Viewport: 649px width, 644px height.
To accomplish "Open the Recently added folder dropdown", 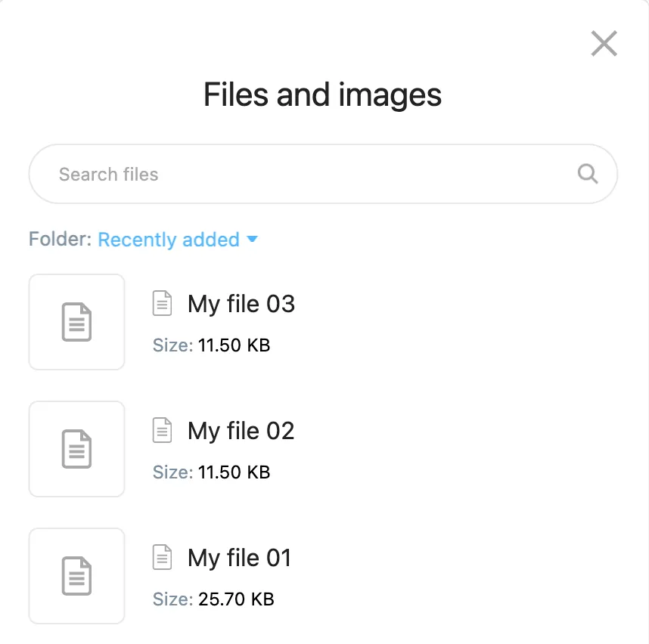I will [169, 240].
